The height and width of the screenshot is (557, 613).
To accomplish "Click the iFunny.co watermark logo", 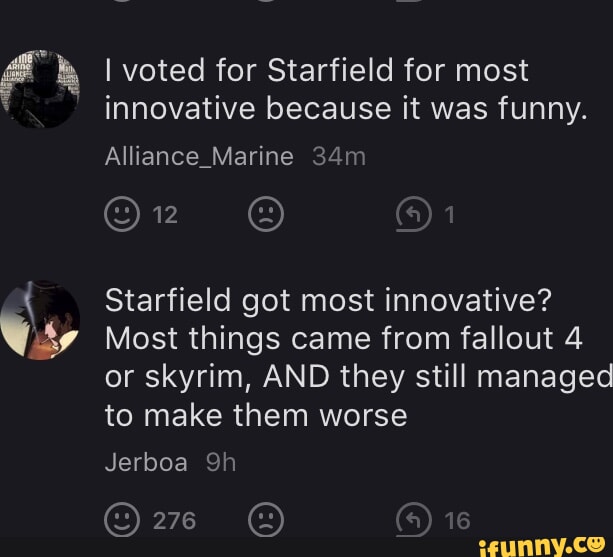I will (541, 544).
